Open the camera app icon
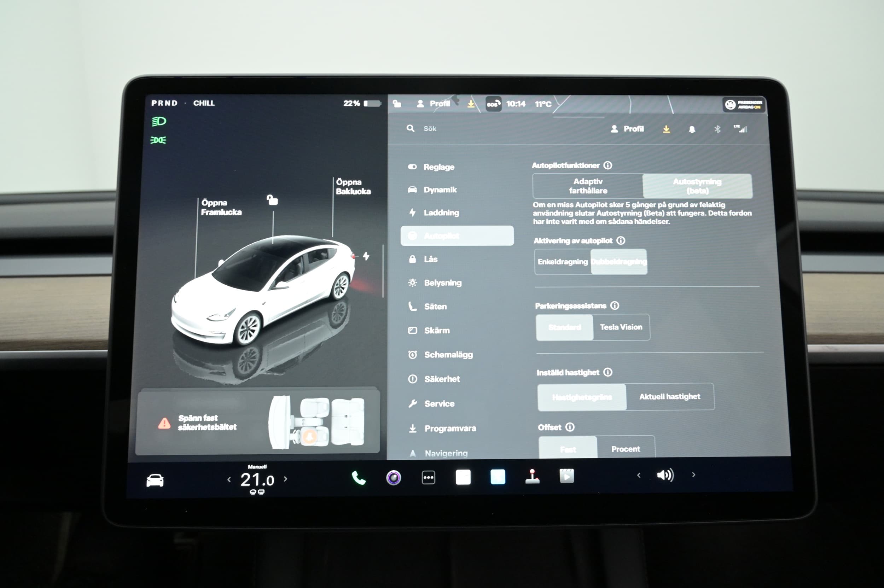The width and height of the screenshot is (884, 588). (394, 478)
